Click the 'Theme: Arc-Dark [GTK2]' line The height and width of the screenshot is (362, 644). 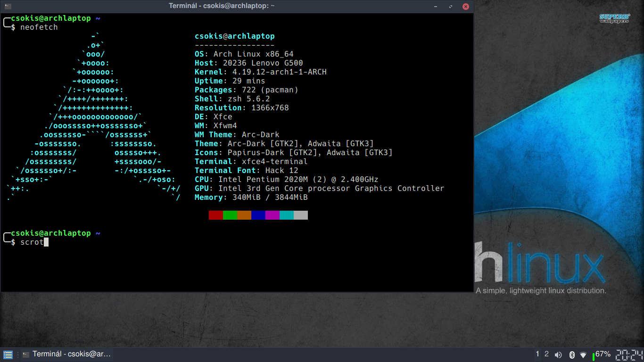coord(284,144)
